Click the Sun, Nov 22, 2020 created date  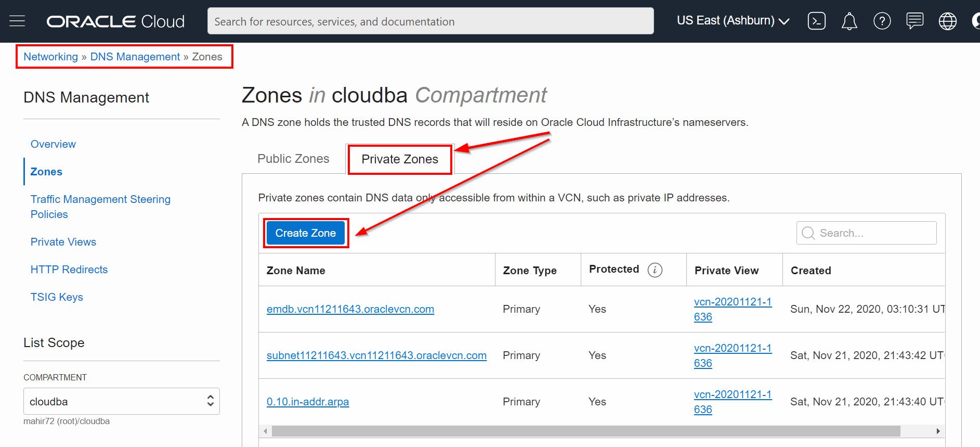[868, 309]
